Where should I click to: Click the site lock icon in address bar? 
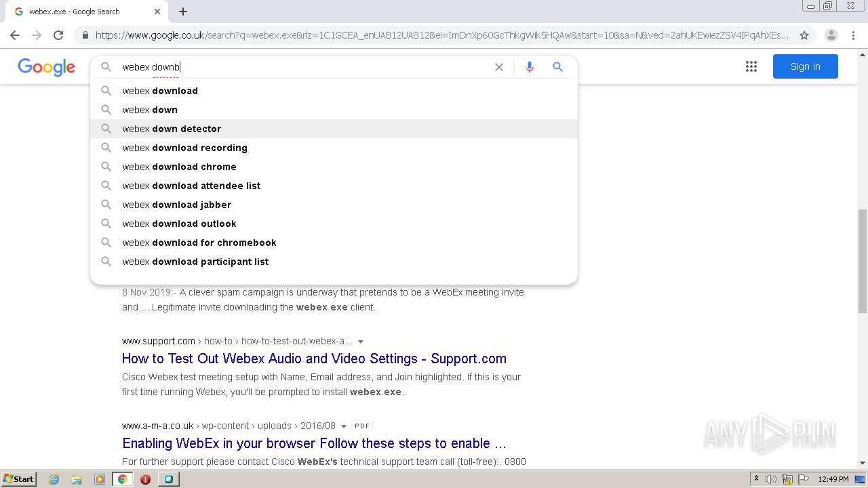coord(85,35)
